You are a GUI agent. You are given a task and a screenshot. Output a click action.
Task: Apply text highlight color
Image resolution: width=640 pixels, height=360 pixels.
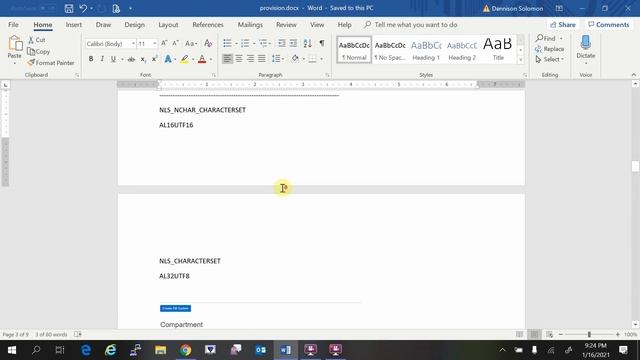pyautogui.click(x=184, y=59)
